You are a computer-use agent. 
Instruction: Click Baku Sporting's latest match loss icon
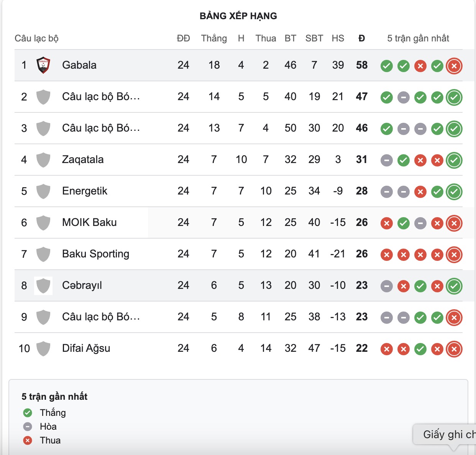point(454,255)
